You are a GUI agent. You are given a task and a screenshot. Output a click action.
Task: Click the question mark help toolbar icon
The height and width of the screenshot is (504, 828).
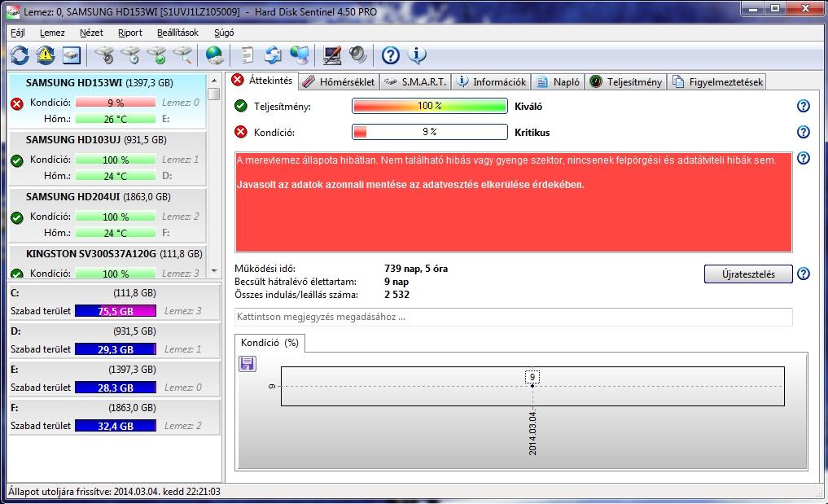click(390, 55)
